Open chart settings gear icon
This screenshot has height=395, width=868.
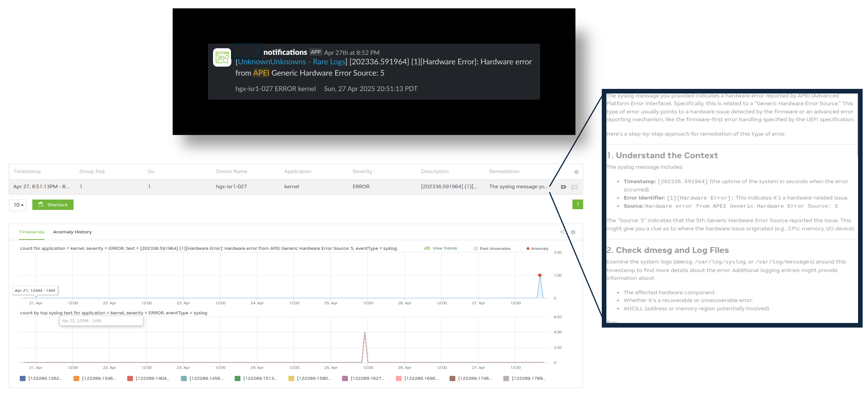tap(573, 232)
